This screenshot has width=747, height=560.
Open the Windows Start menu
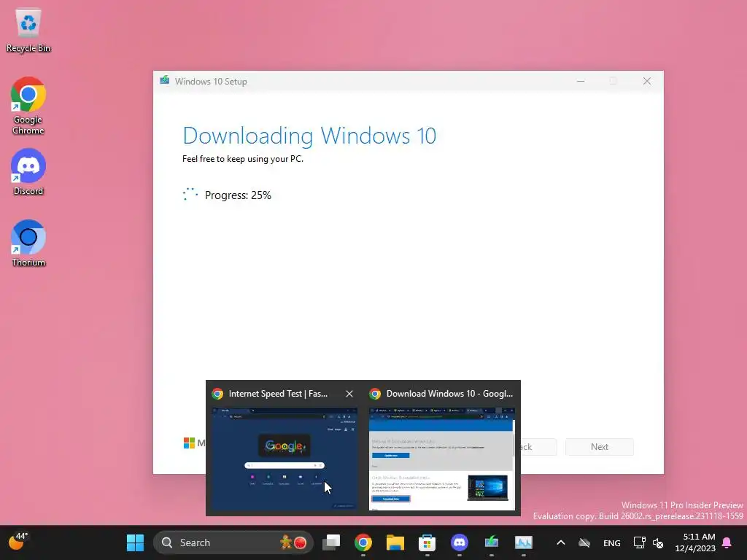tap(135, 542)
